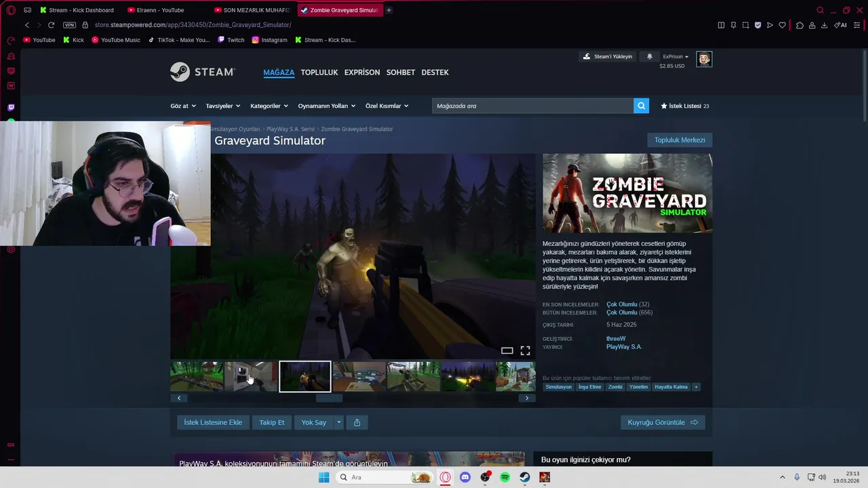Open Steam client from the taskbar
The image size is (868, 488).
(525, 477)
